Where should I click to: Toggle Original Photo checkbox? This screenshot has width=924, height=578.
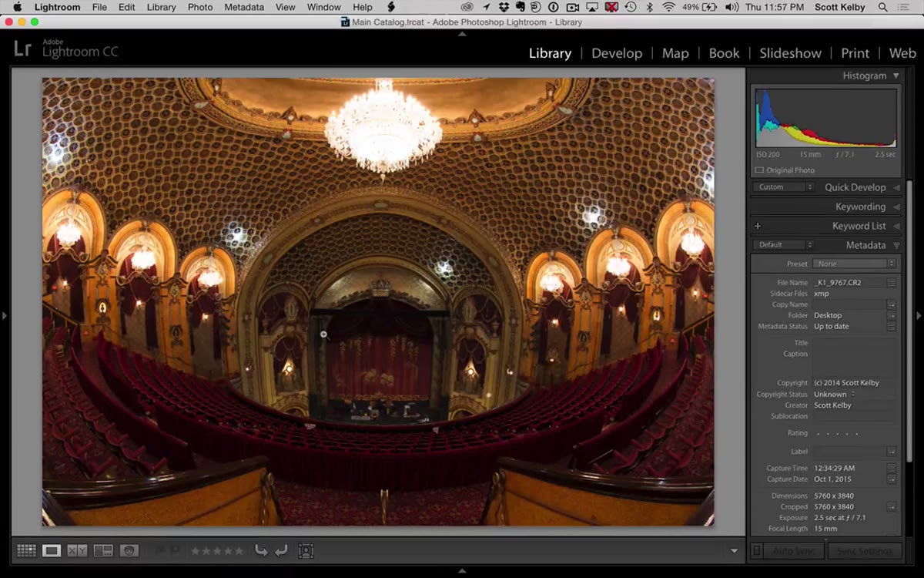point(759,170)
